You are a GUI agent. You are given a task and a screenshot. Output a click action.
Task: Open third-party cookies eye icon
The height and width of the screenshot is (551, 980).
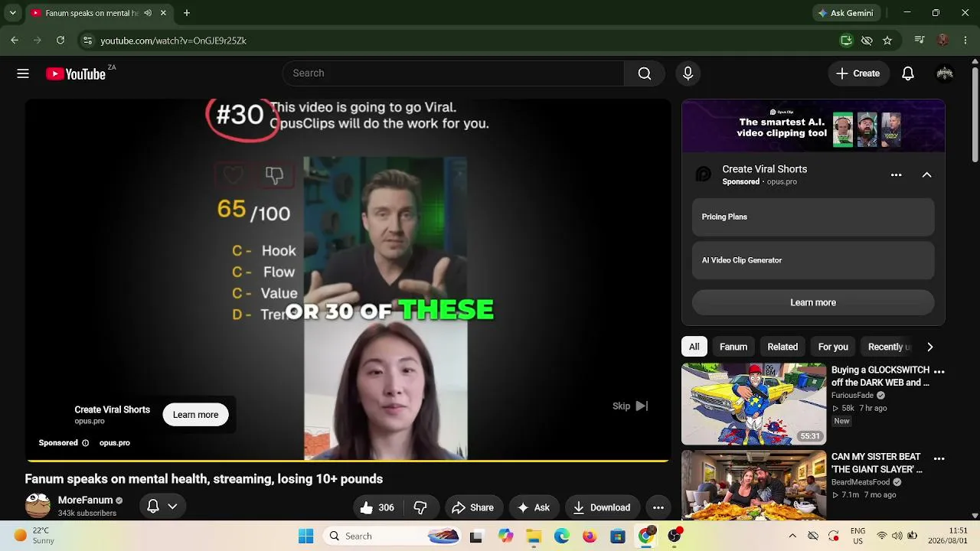point(867,41)
